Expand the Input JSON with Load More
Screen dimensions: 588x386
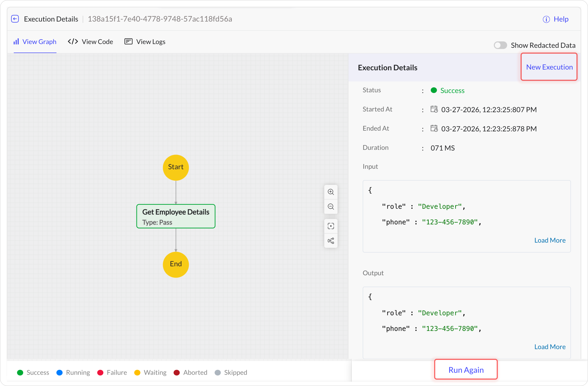click(550, 240)
